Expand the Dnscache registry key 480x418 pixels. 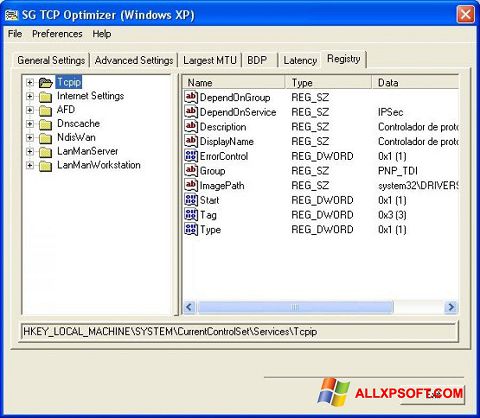point(30,124)
